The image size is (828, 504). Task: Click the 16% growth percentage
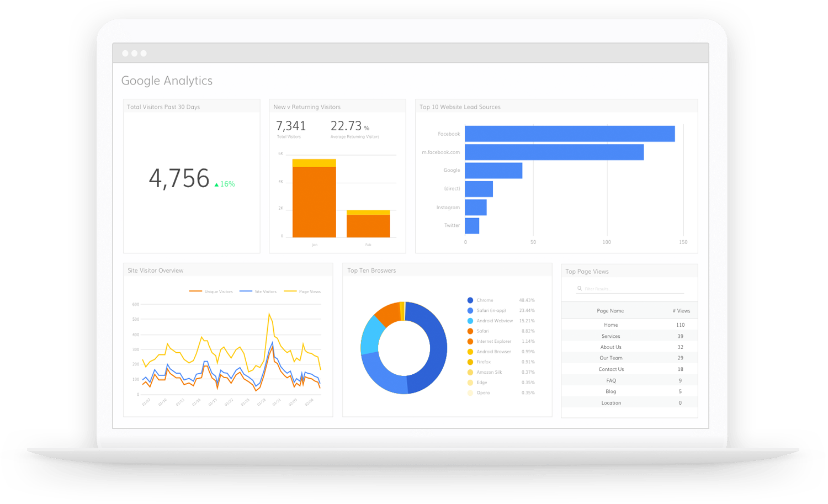click(x=227, y=184)
